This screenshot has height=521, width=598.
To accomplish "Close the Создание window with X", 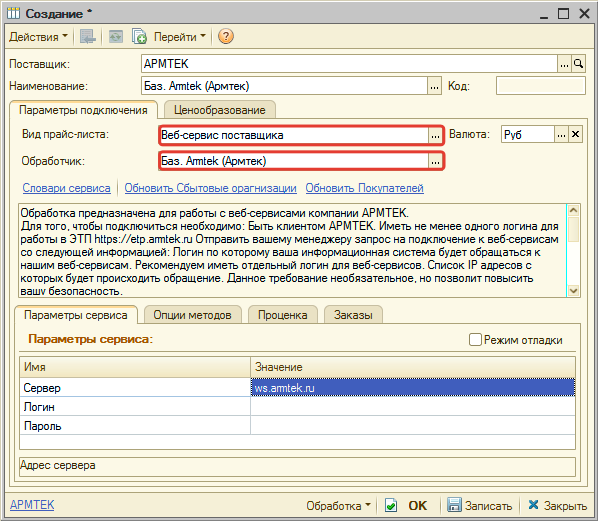I will coord(584,14).
